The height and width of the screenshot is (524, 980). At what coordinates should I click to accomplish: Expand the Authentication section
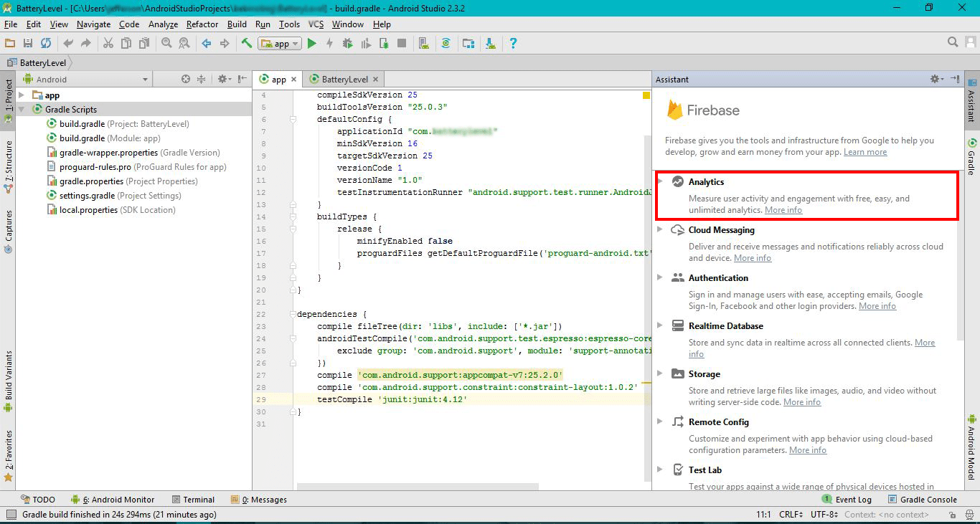click(x=660, y=278)
